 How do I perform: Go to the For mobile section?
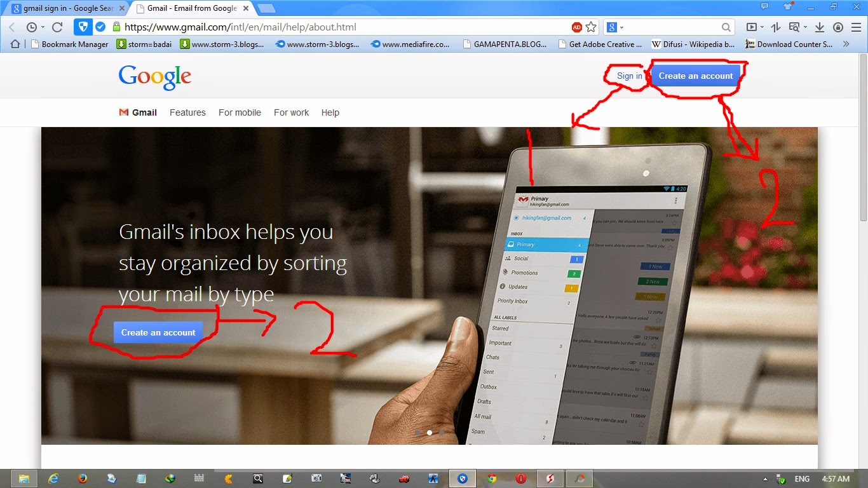tap(240, 112)
